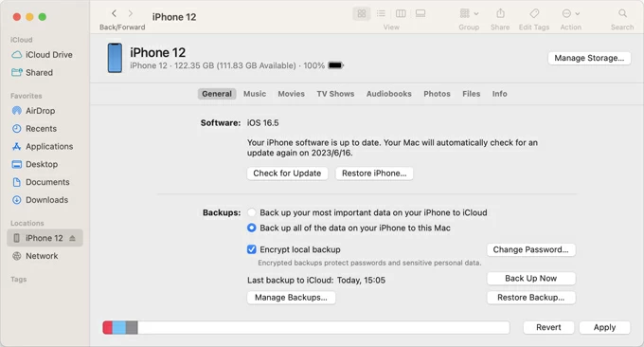Open the Search magnifier icon
Screen dimensions: 644x347
pyautogui.click(x=622, y=13)
